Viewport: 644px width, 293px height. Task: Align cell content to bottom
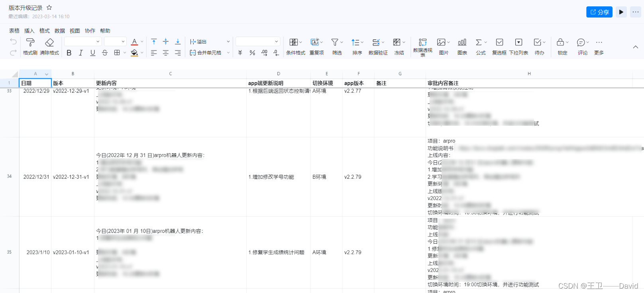(178, 42)
